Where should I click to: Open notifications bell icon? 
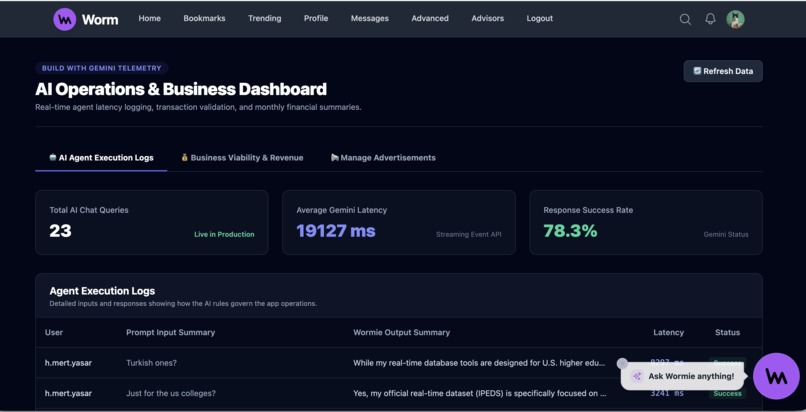(710, 19)
